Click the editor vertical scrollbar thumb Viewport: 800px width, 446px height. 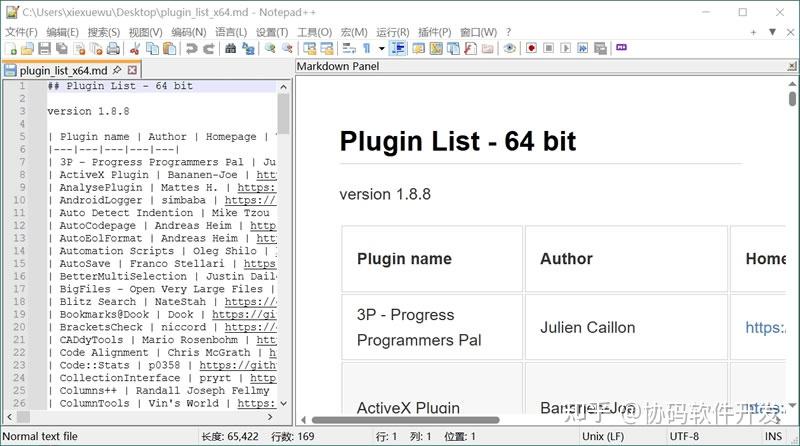(284, 114)
